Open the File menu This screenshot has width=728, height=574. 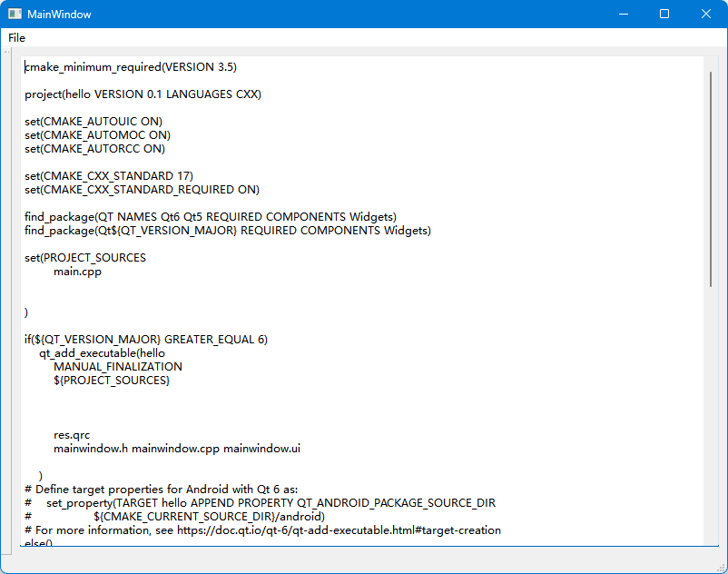[x=16, y=38]
